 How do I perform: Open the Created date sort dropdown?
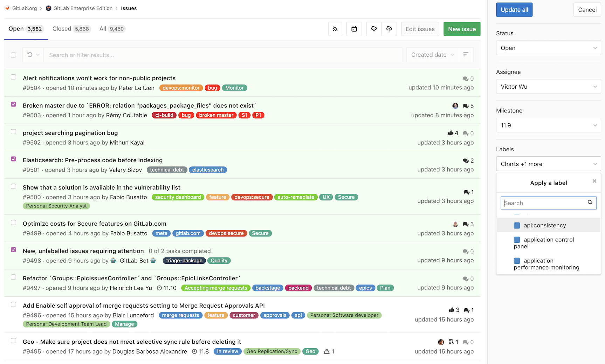432,55
